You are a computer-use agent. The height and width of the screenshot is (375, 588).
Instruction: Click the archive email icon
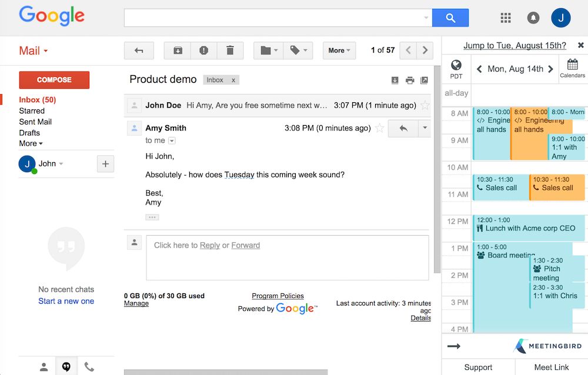[178, 51]
